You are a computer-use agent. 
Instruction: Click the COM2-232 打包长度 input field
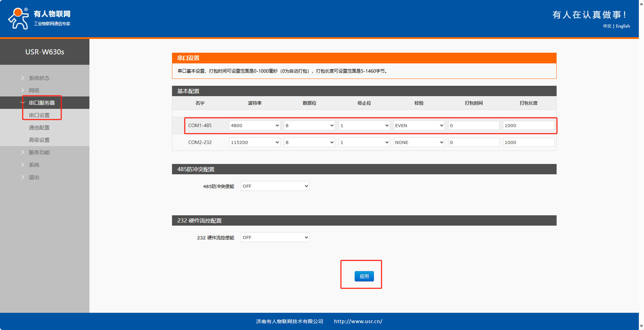[x=528, y=142]
